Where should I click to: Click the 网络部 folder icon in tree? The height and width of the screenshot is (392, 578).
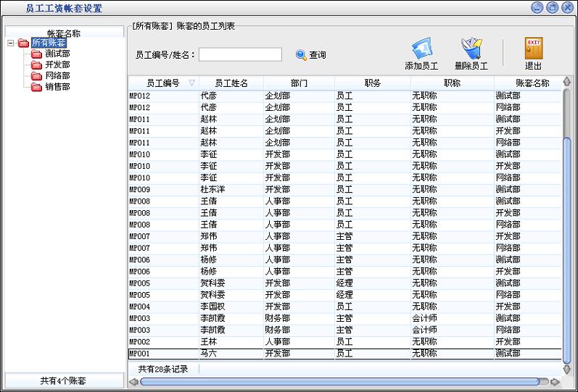36,75
